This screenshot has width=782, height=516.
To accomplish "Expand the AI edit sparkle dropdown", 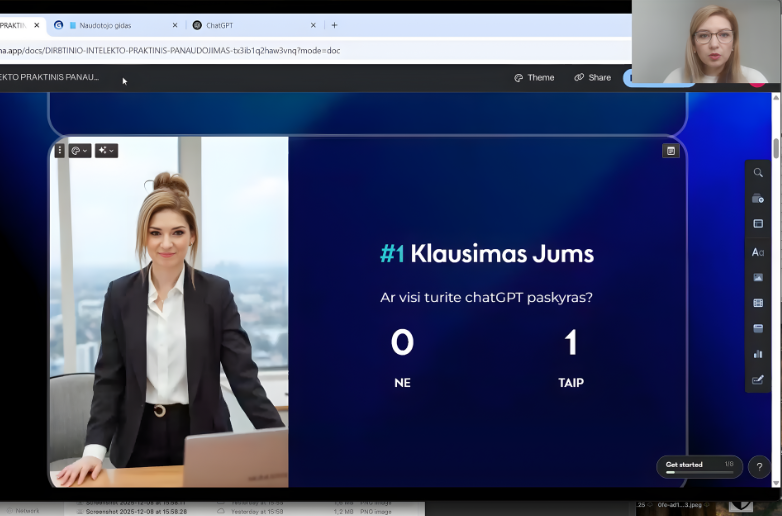I will pos(106,150).
